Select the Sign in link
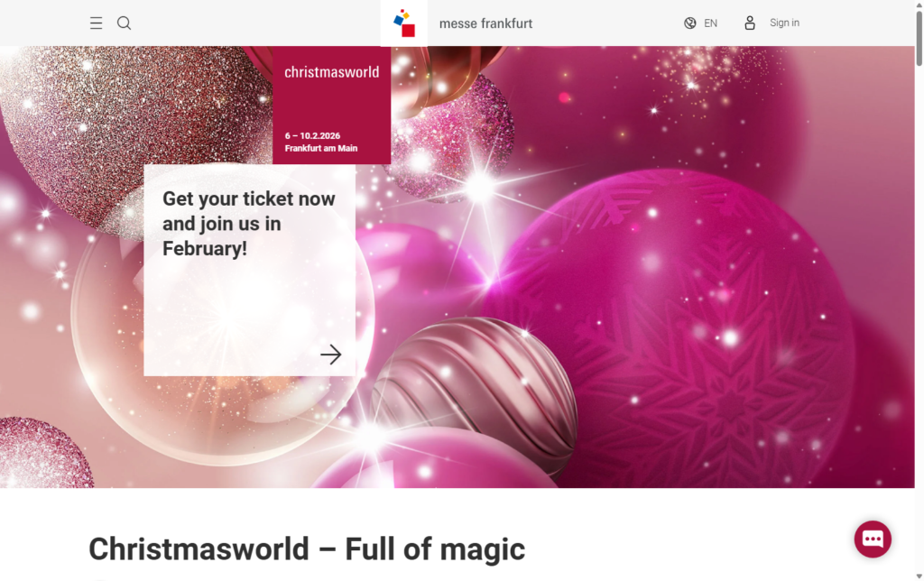Screen dimensions: 924x581 (784, 23)
